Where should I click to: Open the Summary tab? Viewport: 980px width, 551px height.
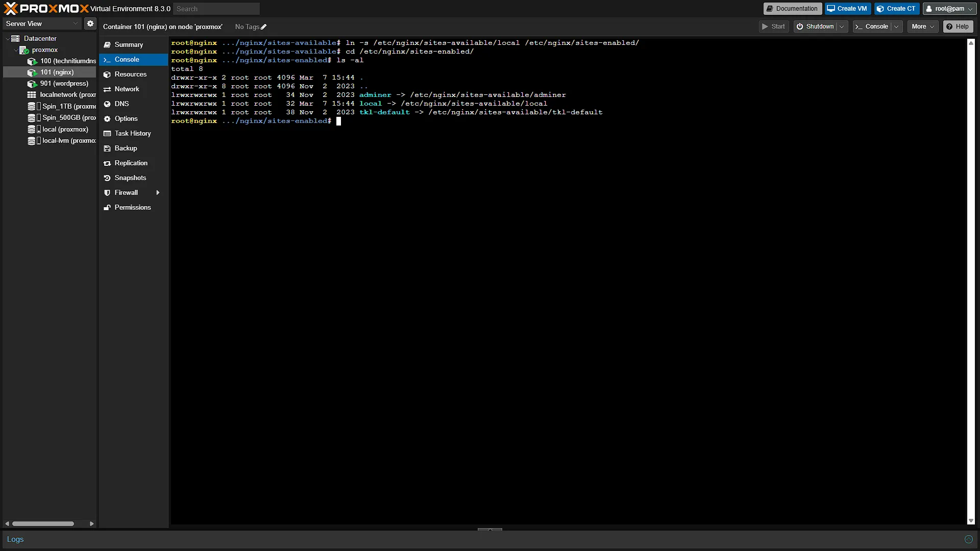(x=134, y=45)
